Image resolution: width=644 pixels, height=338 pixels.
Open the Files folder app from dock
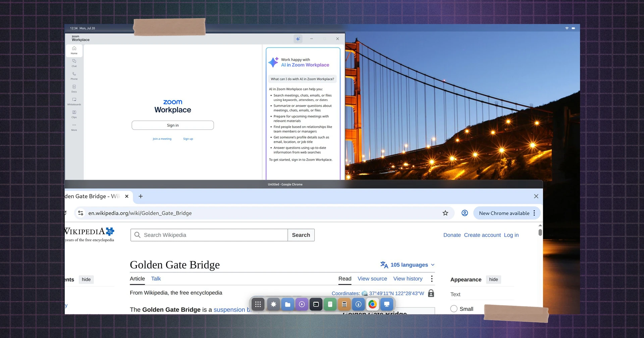tap(287, 304)
